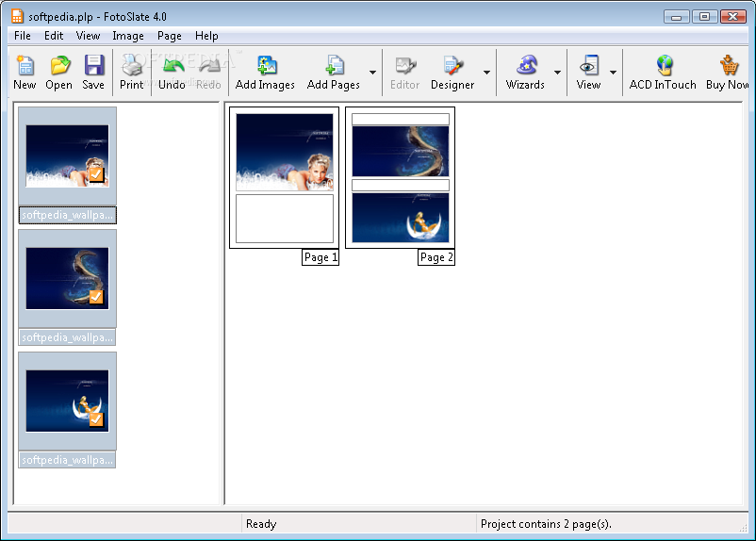756x541 pixels.
Task: Click the top caption box on Page 2
Action: [401, 119]
